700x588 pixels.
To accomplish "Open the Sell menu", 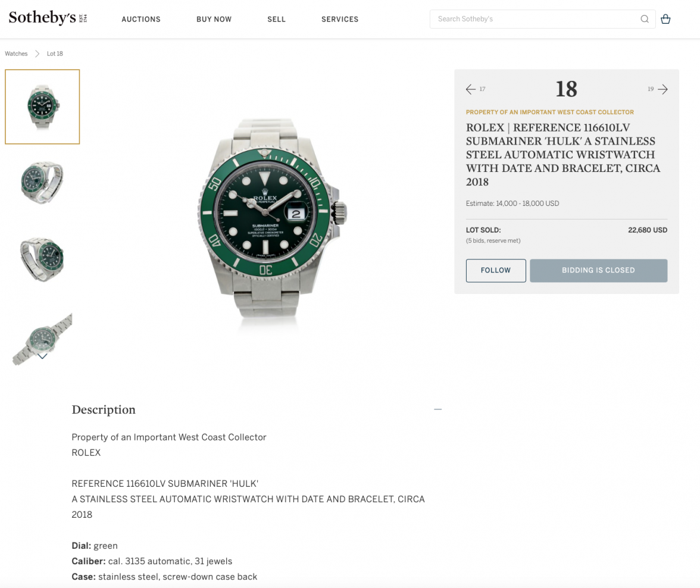I will click(276, 19).
